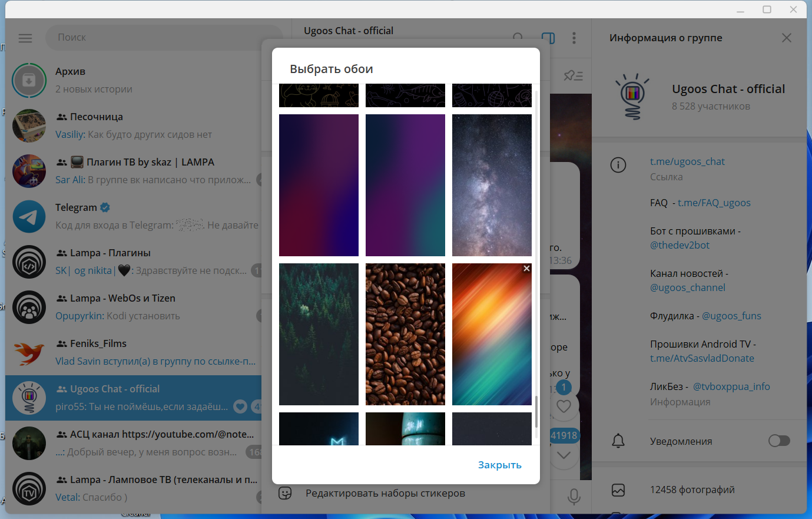Select the Ugoos Chat - official chat row
This screenshot has height=519, width=812.
pyautogui.click(x=133, y=398)
